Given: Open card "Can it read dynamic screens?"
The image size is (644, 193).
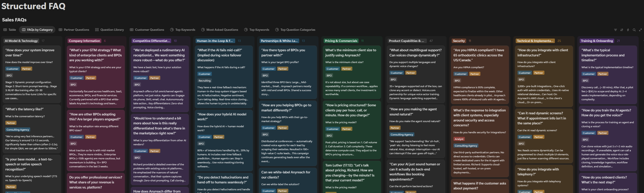Looking at the screenshot, I should click(544, 136).
